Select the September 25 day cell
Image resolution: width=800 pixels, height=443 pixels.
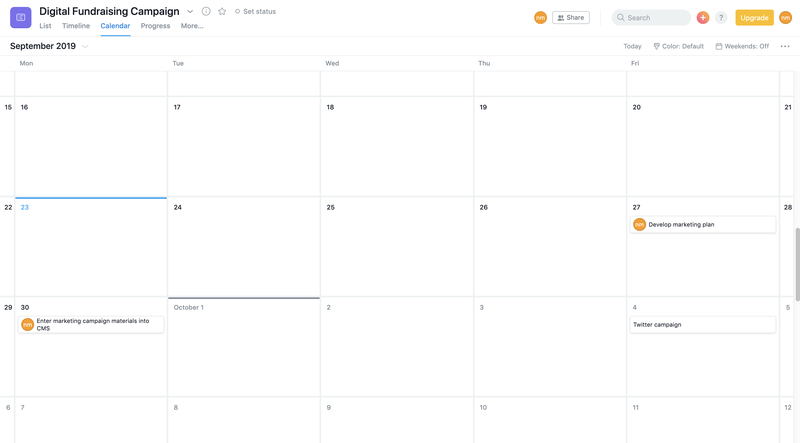(397, 247)
